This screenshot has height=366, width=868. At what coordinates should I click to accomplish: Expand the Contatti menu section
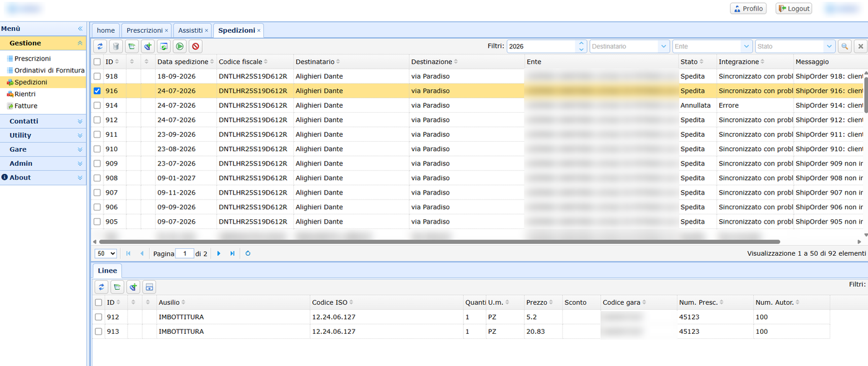click(x=43, y=121)
